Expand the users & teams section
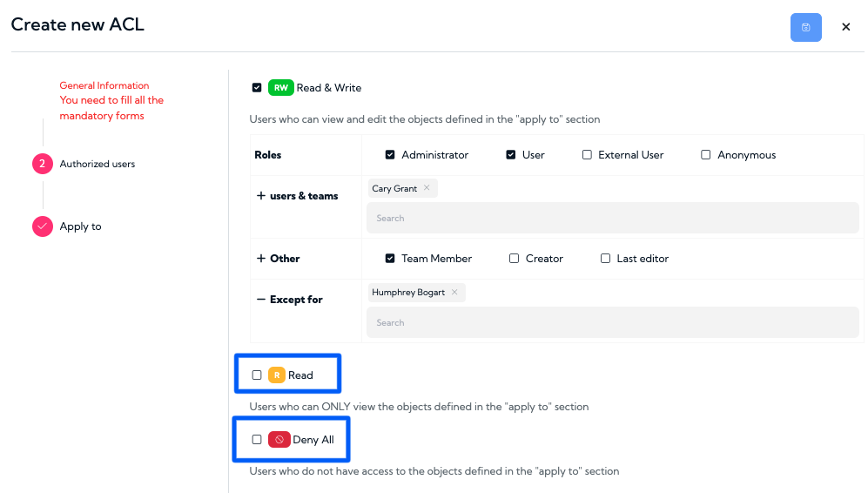Viewport: 868px width, 493px height. point(261,195)
